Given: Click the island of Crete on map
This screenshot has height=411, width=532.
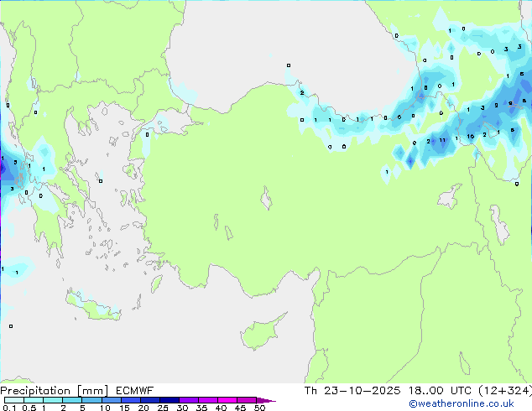Looking at the screenshot, I should (93, 306).
